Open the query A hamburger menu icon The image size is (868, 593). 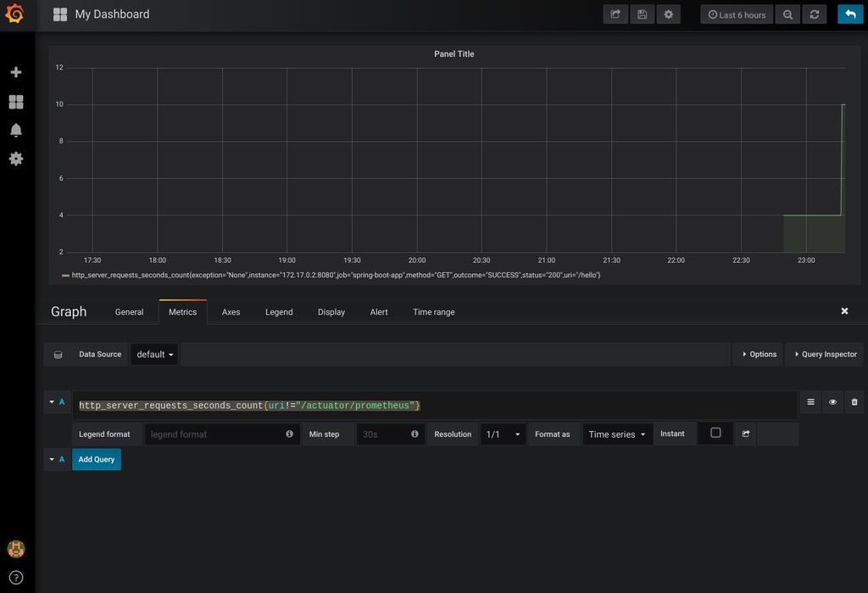pyautogui.click(x=810, y=402)
